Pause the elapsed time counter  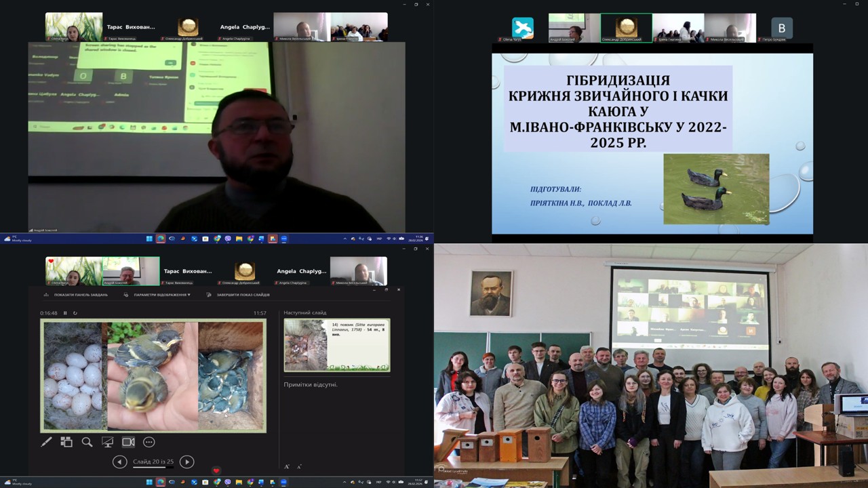tap(65, 313)
